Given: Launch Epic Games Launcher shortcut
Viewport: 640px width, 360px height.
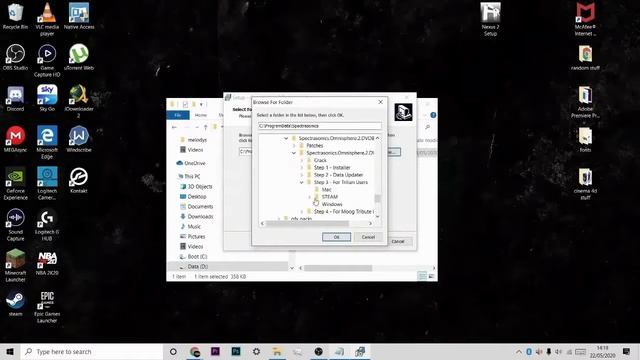Looking at the screenshot, I should [47, 307].
